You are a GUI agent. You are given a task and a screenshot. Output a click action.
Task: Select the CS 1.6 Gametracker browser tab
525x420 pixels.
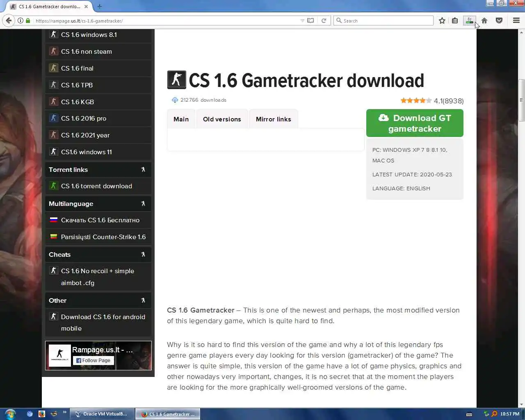49,7
